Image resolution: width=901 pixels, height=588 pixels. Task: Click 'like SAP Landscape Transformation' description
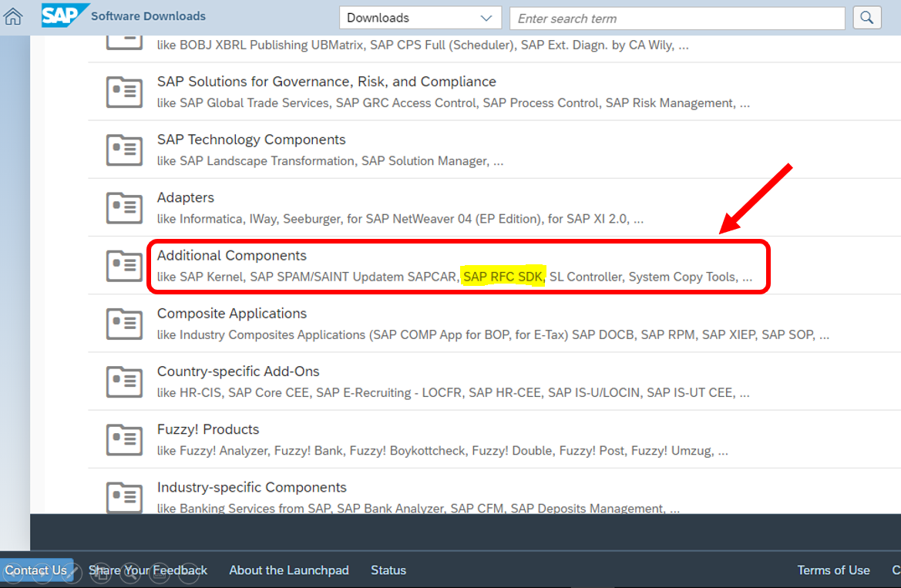[x=331, y=161]
